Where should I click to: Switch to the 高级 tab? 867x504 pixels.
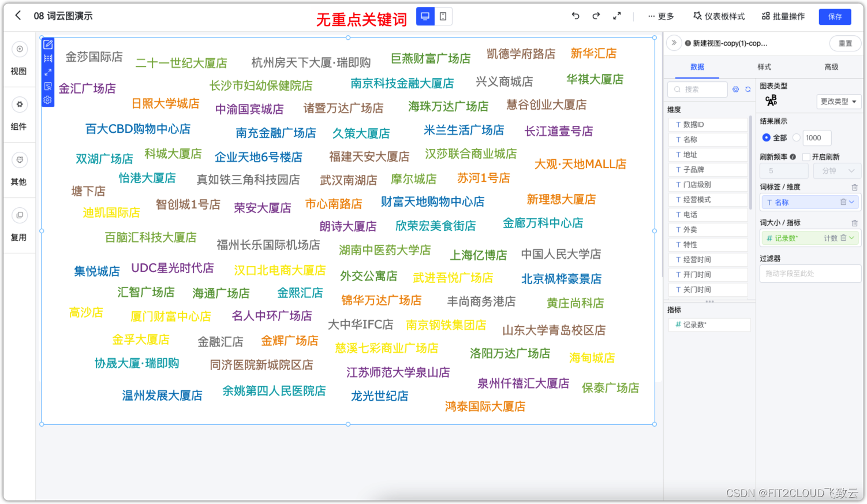point(831,67)
